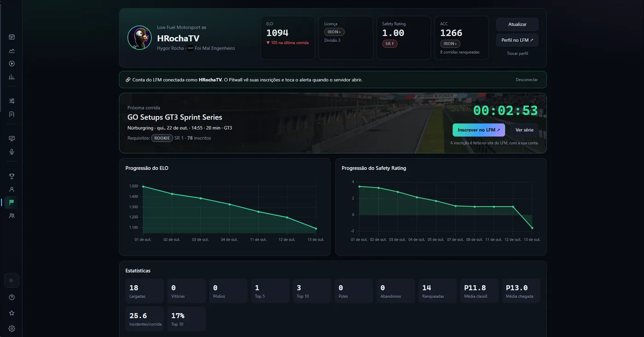Open the Perfil no LFM link button

pyautogui.click(x=517, y=40)
